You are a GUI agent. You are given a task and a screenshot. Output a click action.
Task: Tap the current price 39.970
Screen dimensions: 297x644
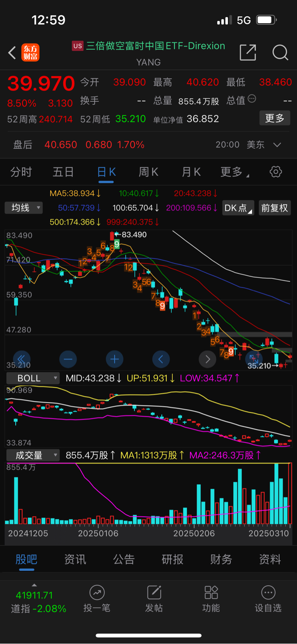tap(41, 83)
